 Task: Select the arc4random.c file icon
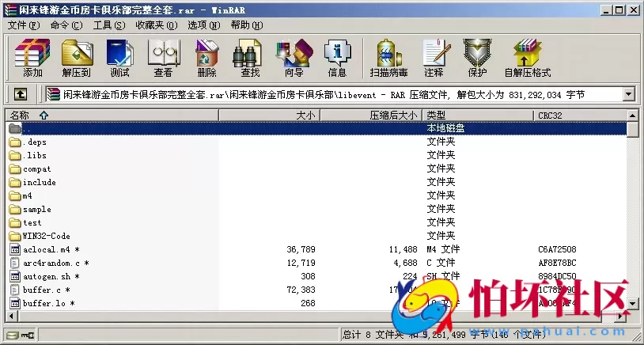(15, 263)
